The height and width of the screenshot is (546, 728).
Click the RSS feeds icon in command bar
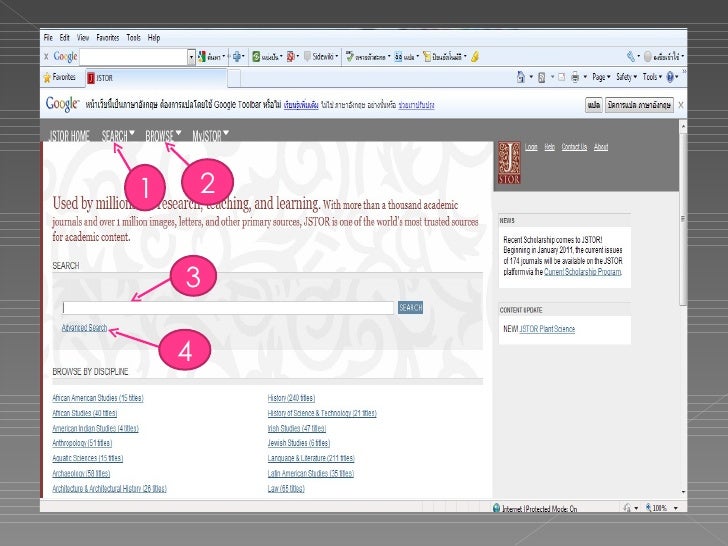[541, 77]
